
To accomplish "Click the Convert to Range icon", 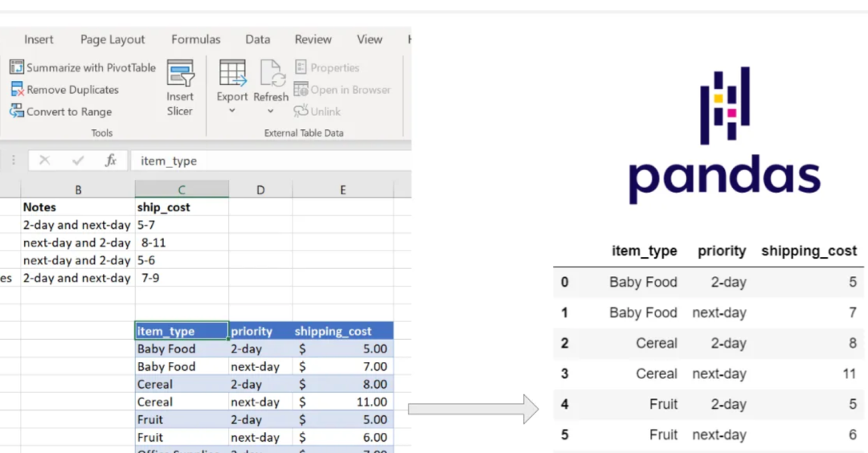I will pyautogui.click(x=17, y=111).
